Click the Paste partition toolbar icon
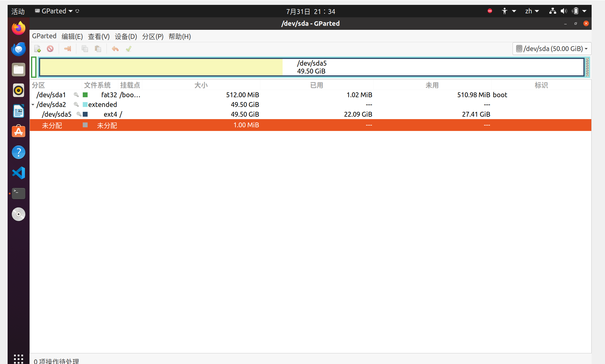The height and width of the screenshot is (364, 605). click(98, 49)
